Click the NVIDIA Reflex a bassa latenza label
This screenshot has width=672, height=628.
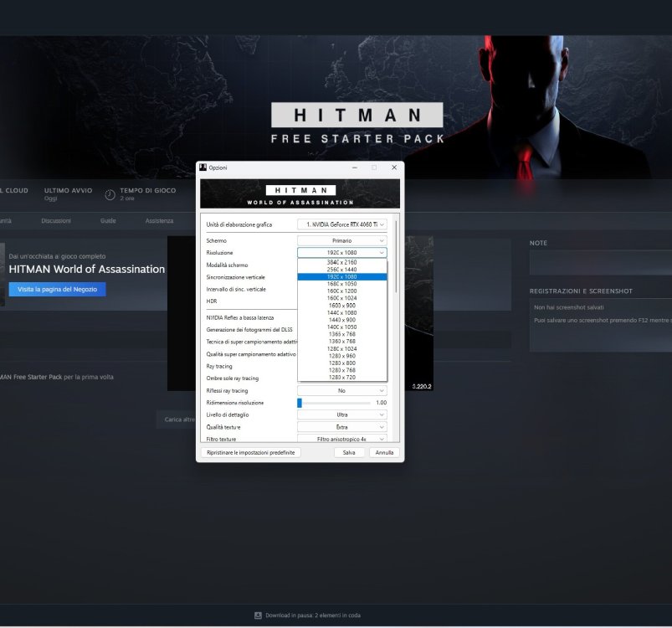pos(240,317)
